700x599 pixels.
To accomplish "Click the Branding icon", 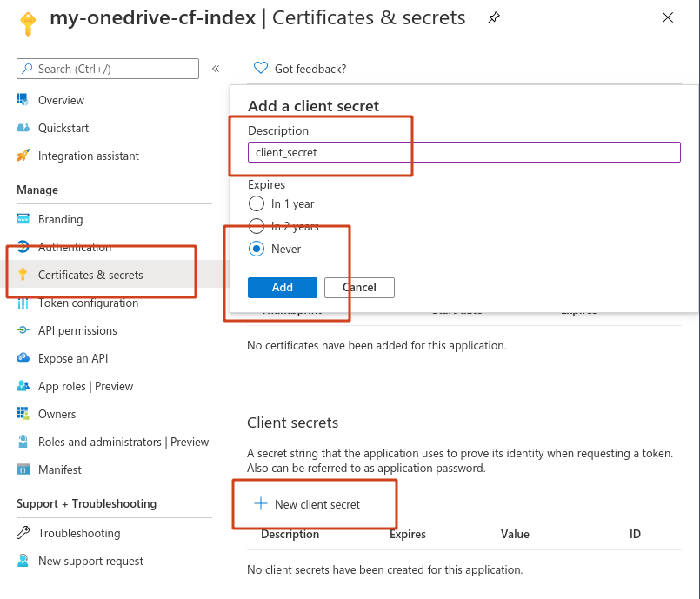I will coord(23,219).
